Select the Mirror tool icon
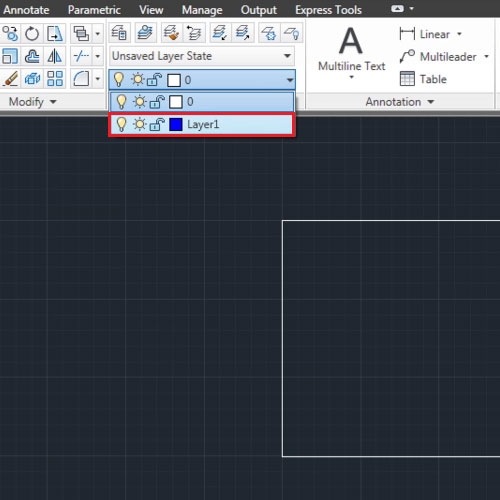 coord(54,56)
